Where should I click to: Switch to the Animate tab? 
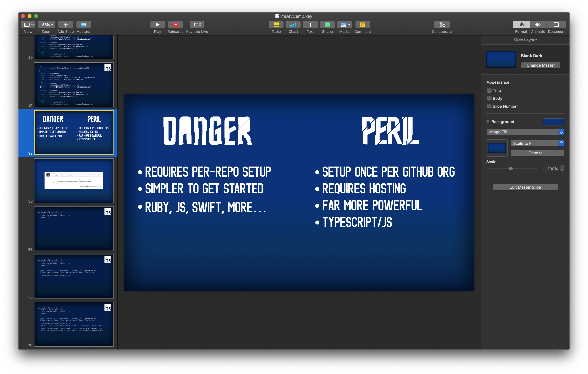pyautogui.click(x=538, y=25)
